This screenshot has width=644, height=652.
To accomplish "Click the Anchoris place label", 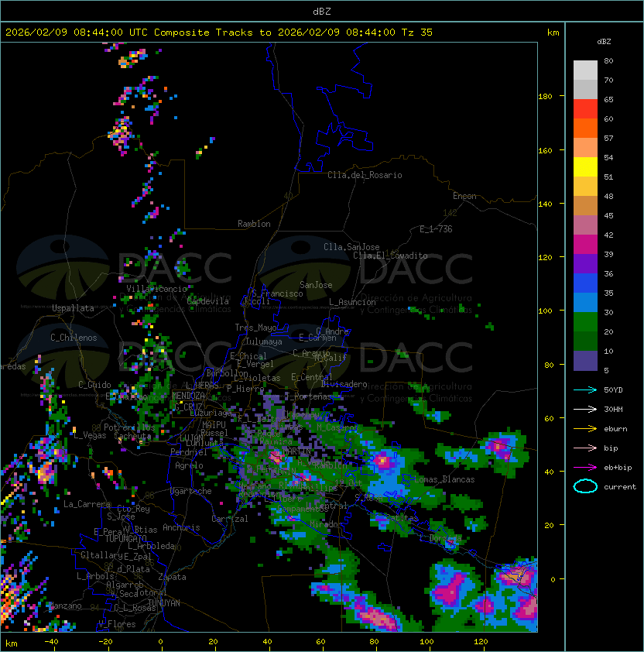I will (x=181, y=527).
